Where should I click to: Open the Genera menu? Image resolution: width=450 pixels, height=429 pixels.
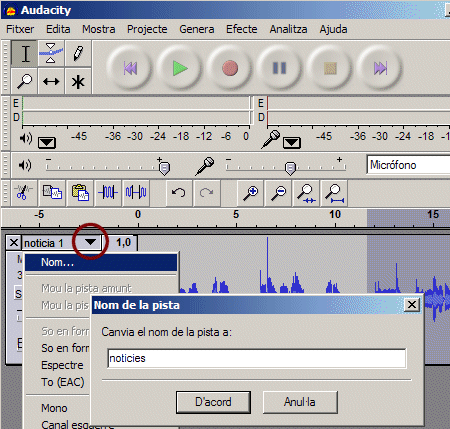(197, 29)
